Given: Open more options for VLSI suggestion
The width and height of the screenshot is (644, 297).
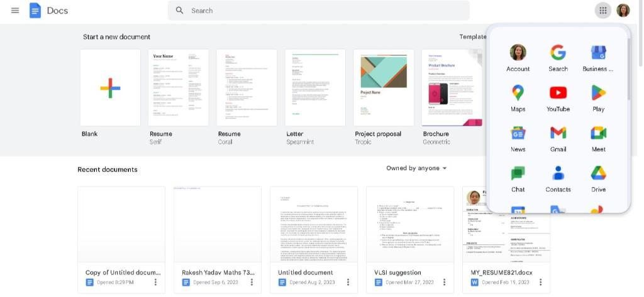Looking at the screenshot, I should click(444, 282).
